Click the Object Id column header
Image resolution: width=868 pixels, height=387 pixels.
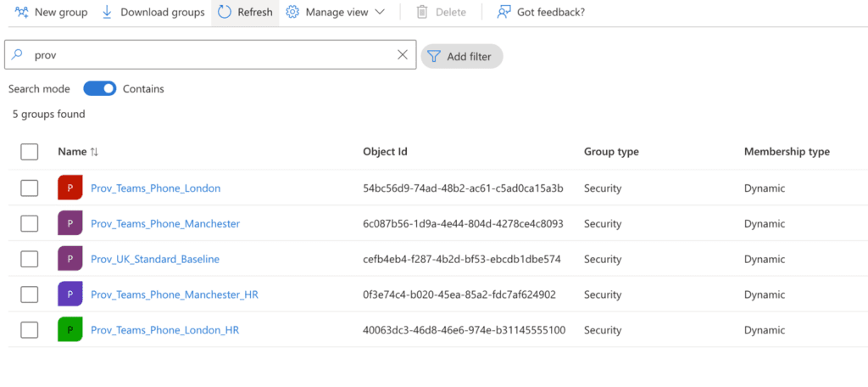click(386, 152)
